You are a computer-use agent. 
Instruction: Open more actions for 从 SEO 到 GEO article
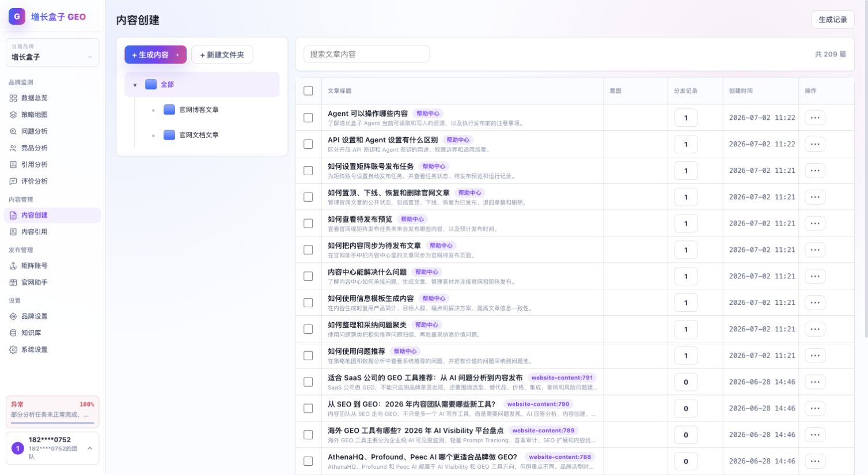point(815,409)
